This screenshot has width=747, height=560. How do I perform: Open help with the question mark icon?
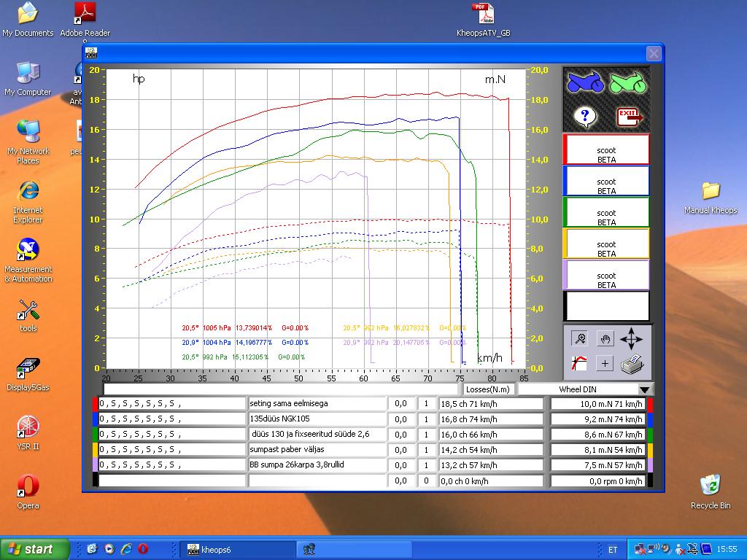pos(585,116)
